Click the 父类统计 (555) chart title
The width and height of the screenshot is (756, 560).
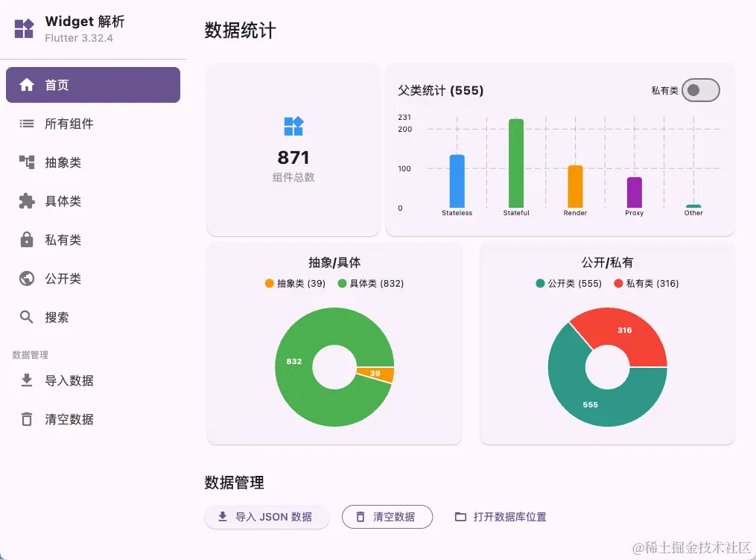tap(441, 90)
